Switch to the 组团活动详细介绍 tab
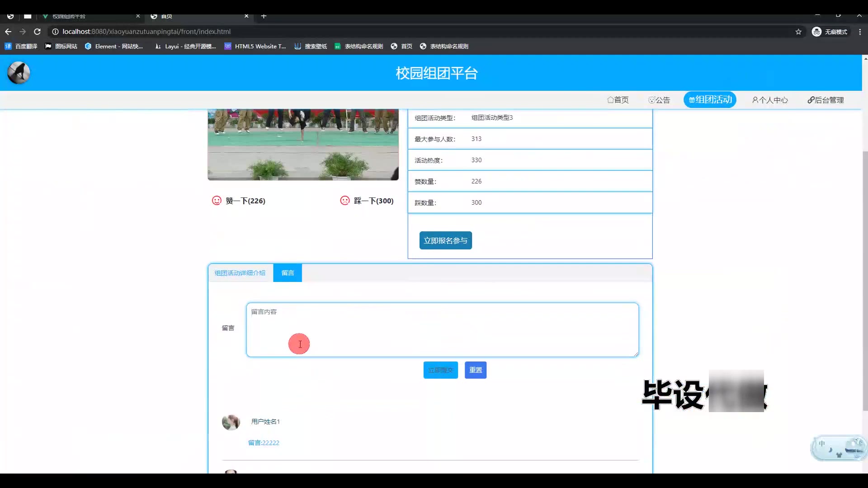 click(x=240, y=273)
